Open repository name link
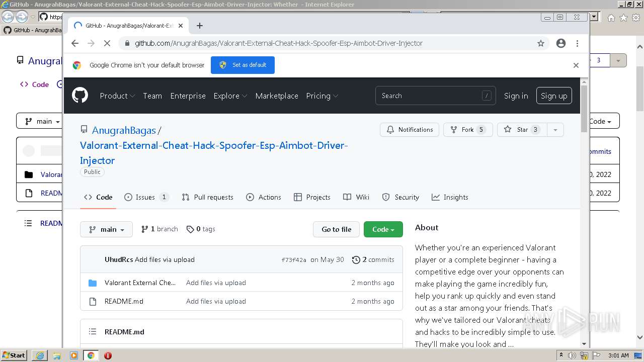 (x=214, y=153)
